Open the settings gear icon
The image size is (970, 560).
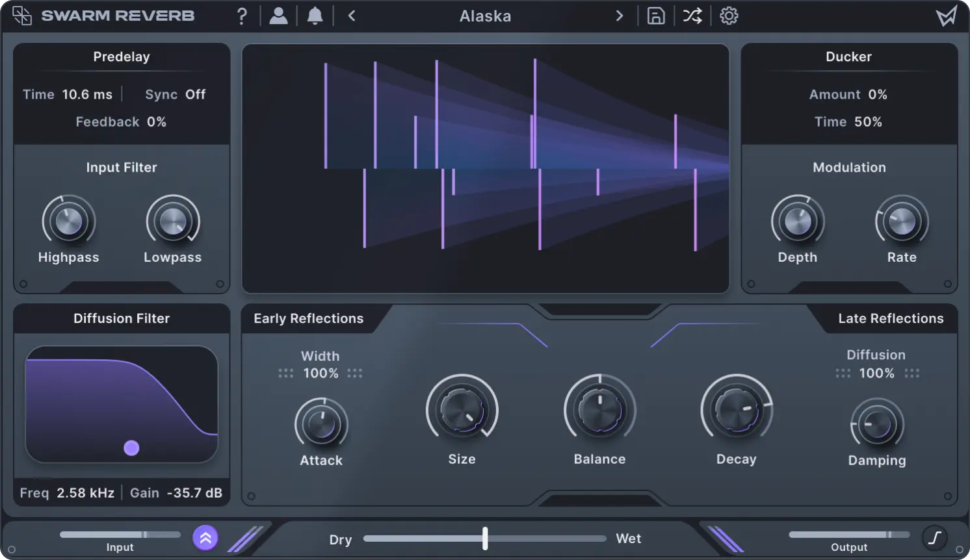[x=729, y=16]
